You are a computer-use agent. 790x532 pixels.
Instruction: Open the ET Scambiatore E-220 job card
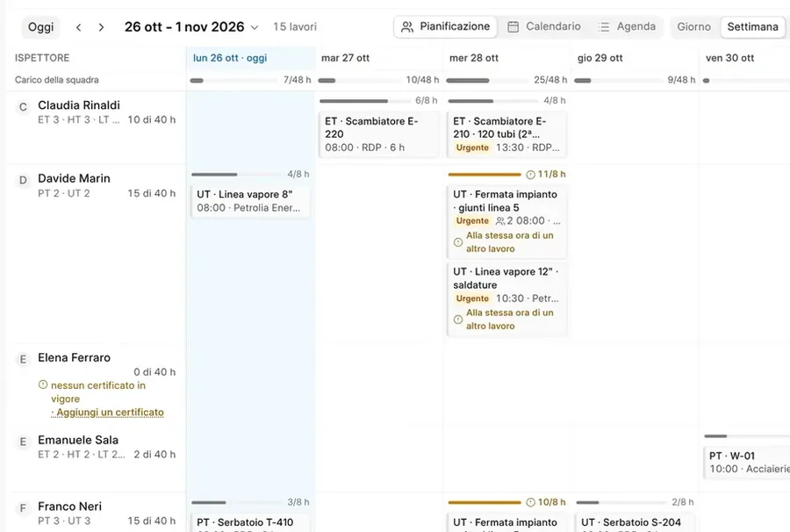pyautogui.click(x=379, y=134)
